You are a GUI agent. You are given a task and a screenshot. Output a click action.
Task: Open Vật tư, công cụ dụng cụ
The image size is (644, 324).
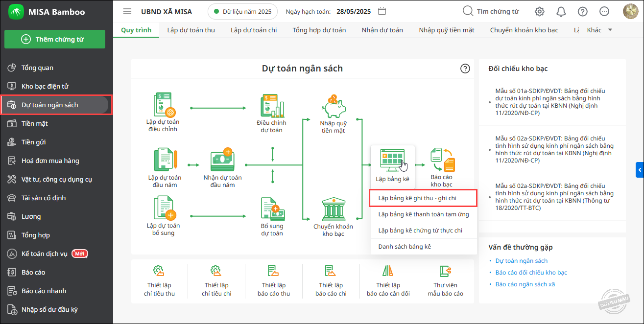56,179
